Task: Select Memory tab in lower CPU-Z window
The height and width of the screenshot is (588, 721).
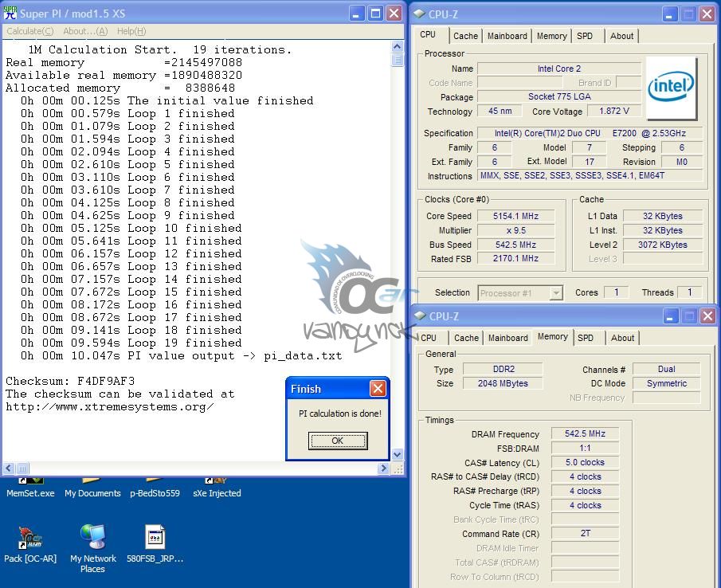Action: pyautogui.click(x=553, y=336)
